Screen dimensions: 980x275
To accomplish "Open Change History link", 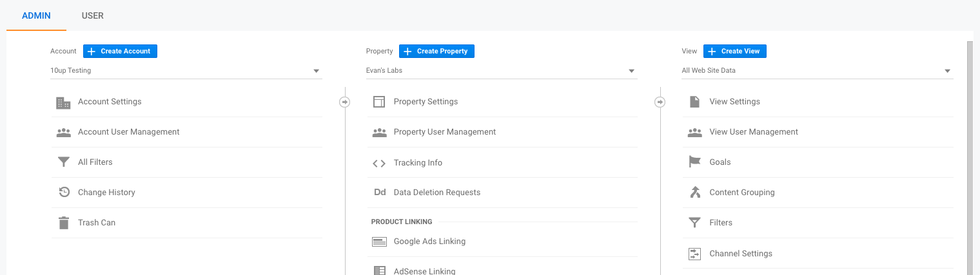I will 106,193.
